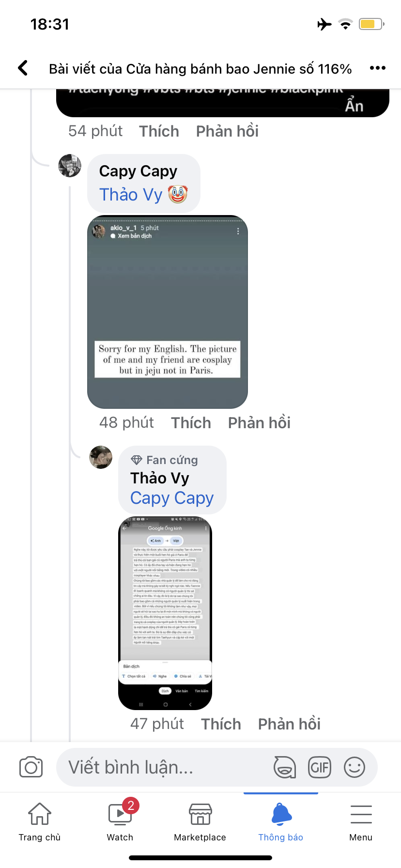401x868 pixels.
Task: Switch to the Watch tab
Action: pos(120,822)
